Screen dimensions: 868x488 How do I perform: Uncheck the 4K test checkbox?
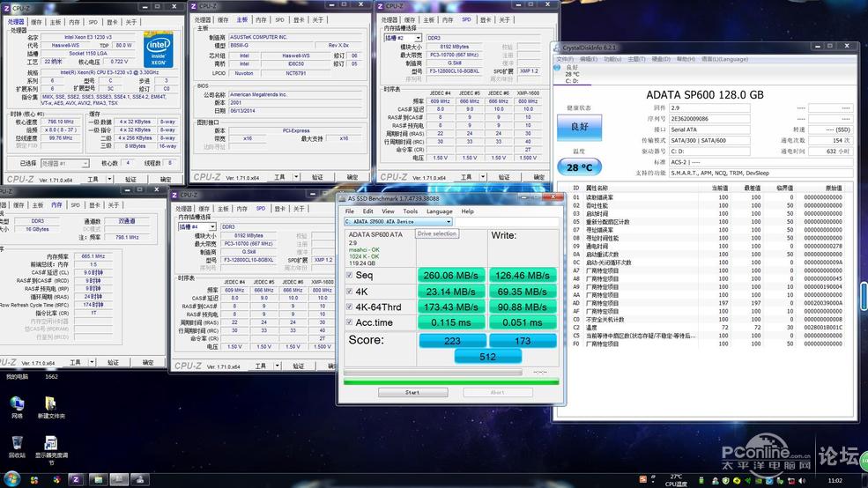tap(349, 291)
